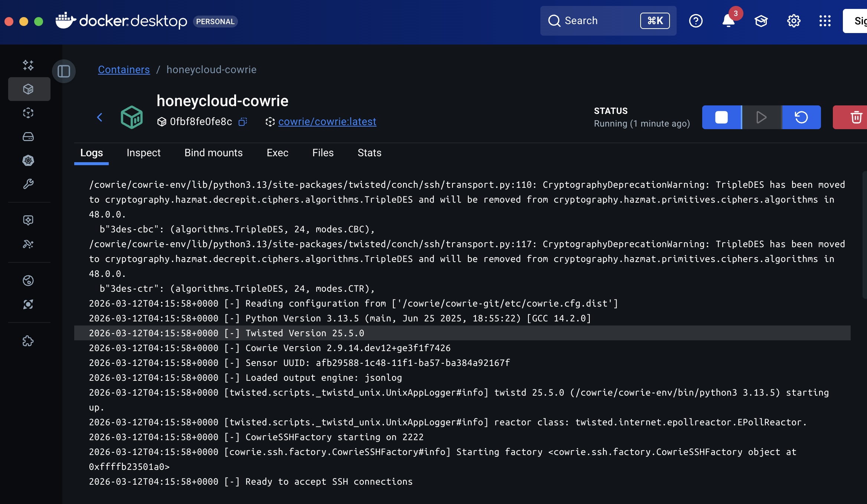Select the 'reactor class' log line
Image resolution: width=867 pixels, height=504 pixels.
click(x=462, y=422)
